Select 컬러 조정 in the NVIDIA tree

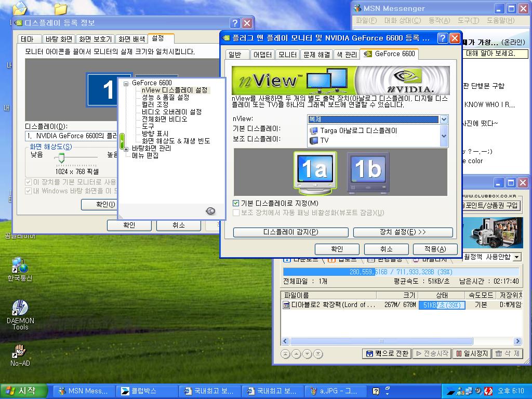coord(155,104)
